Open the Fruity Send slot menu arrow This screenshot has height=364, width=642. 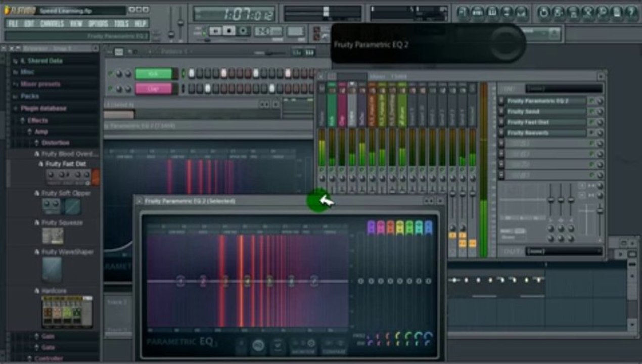[x=501, y=111]
